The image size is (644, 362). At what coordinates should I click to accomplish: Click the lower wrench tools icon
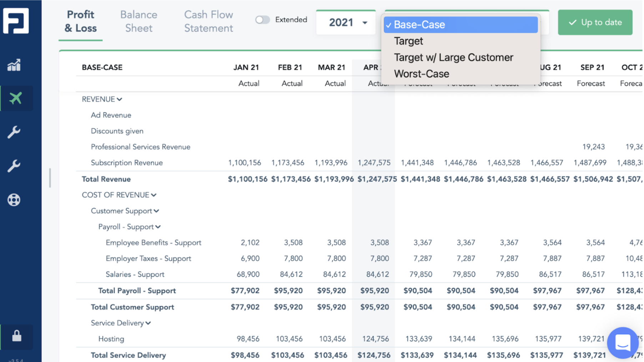(x=14, y=166)
